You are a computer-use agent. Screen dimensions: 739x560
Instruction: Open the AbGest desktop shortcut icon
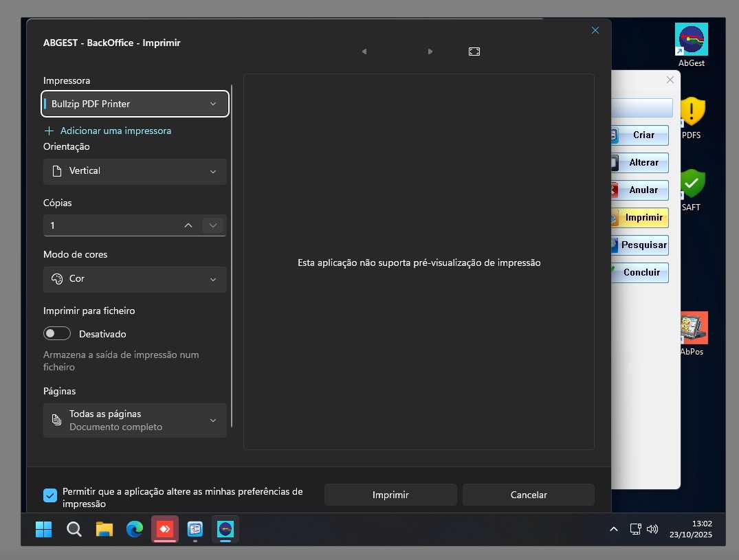tap(691, 40)
